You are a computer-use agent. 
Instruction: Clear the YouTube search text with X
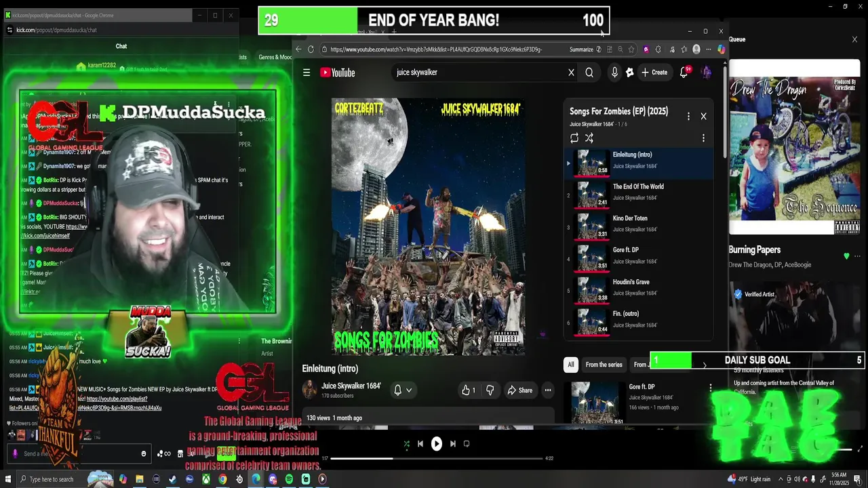[571, 73]
